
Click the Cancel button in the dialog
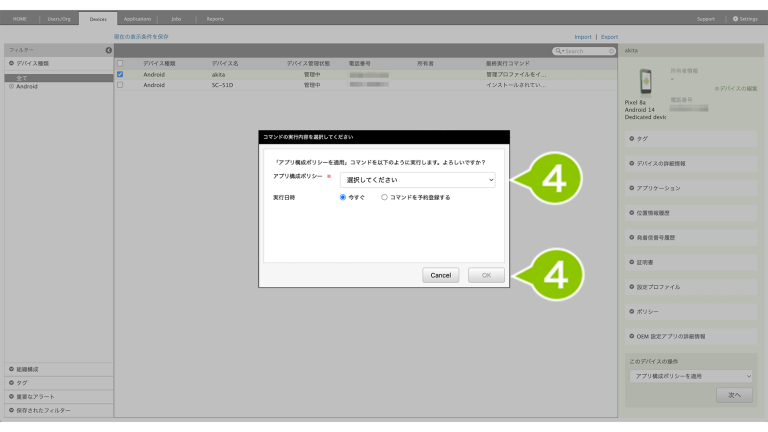(441, 275)
